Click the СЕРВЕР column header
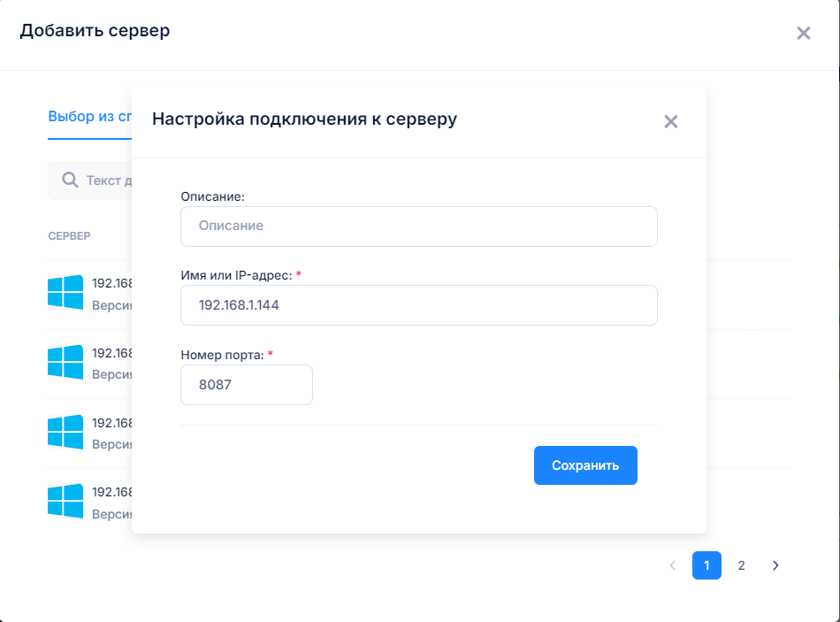Viewport: 840px width, 622px height. (69, 236)
